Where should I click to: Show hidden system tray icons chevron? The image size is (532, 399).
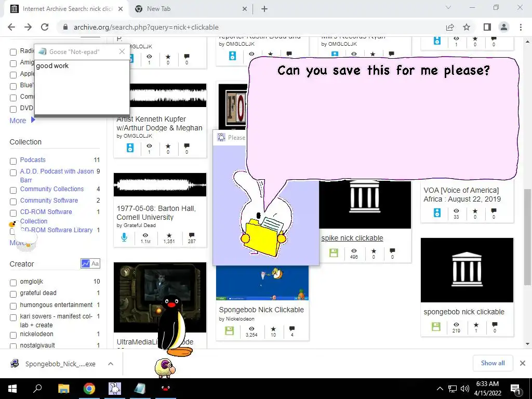(440, 389)
